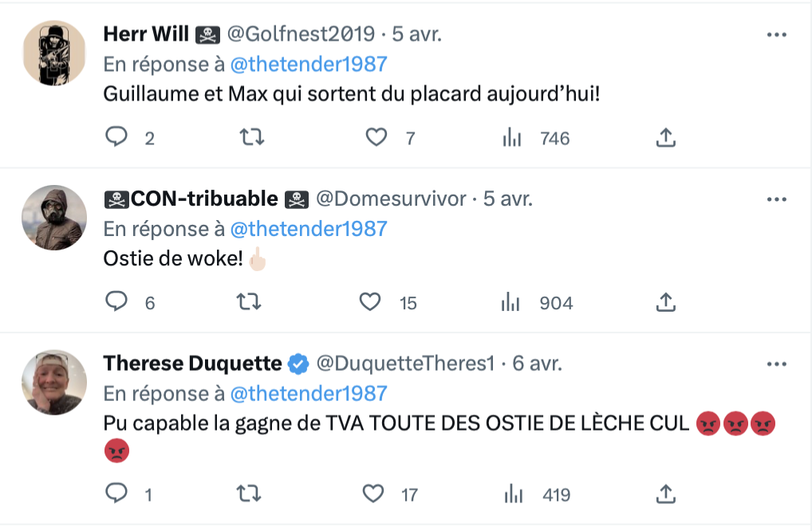Share Therese Duquette's tweet
The image size is (812, 531).
pos(666,494)
